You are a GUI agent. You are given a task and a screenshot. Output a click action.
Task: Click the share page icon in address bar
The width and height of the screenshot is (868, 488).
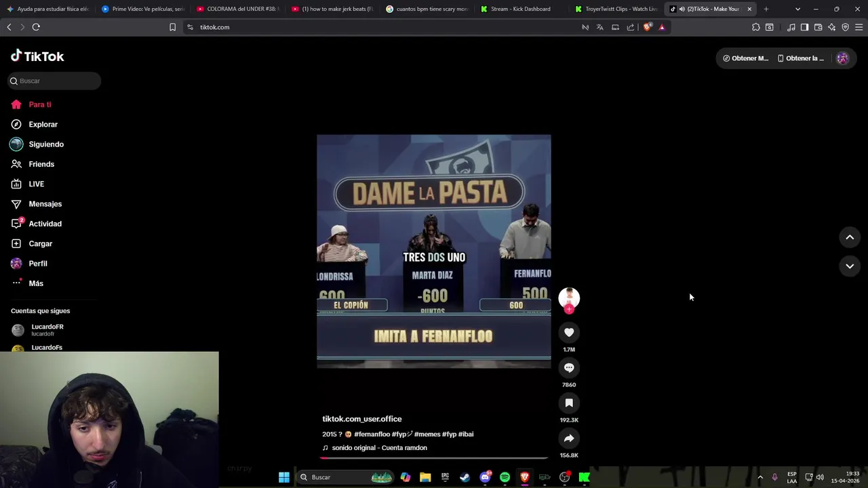631,27
